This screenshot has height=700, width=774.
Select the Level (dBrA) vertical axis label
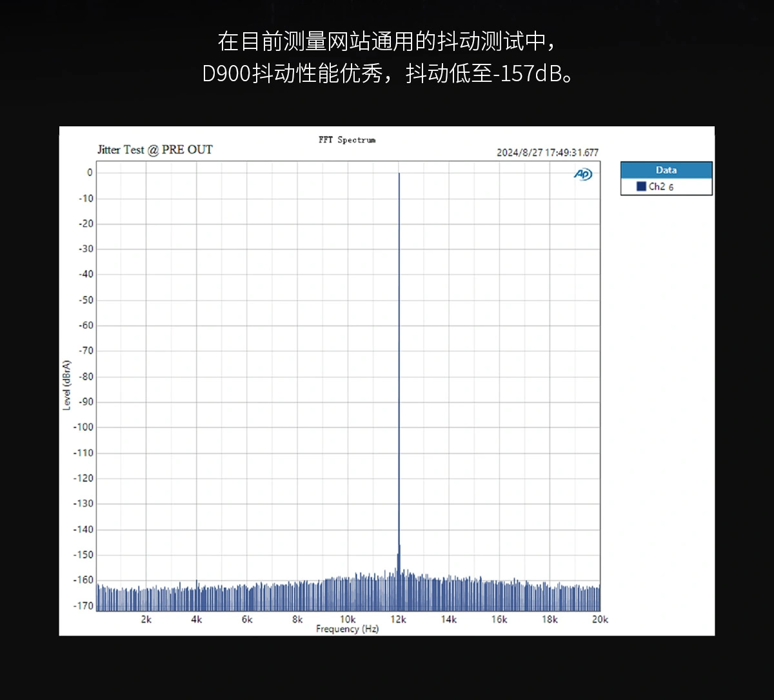click(66, 385)
